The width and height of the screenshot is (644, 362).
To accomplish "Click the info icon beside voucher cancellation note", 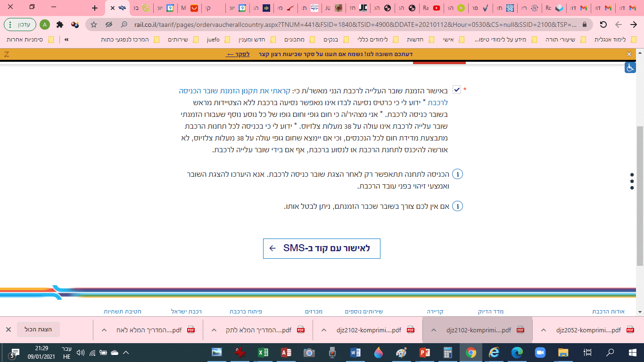I will click(x=457, y=206).
